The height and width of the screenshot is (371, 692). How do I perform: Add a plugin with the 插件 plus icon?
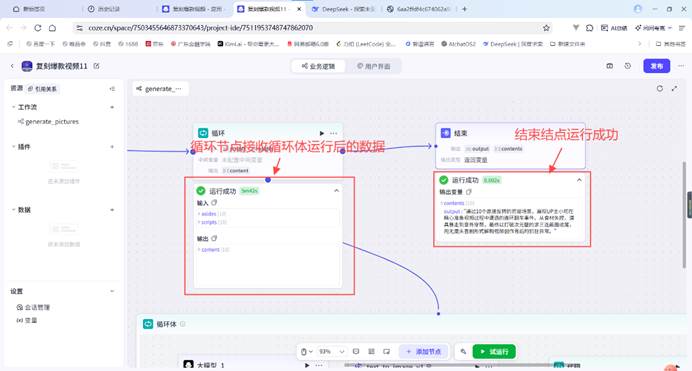coord(112,146)
